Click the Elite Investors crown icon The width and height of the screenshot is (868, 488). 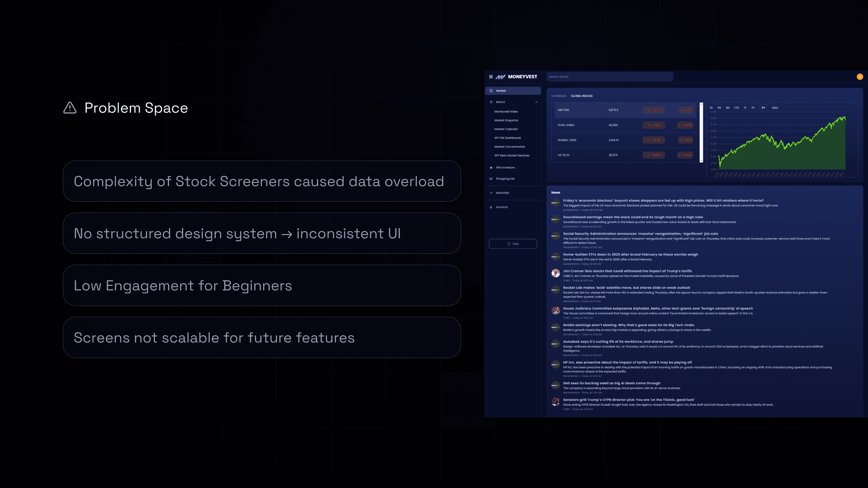(x=491, y=167)
